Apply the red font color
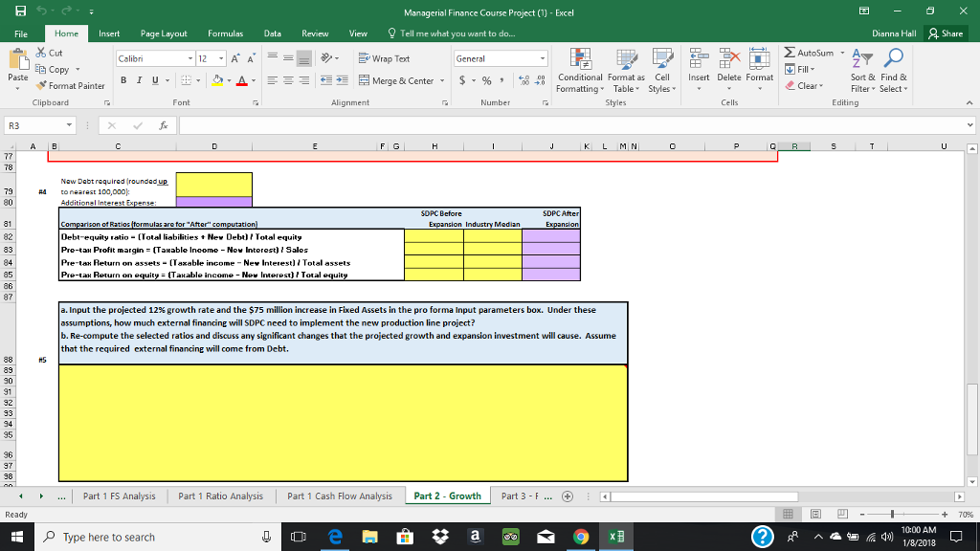 click(x=242, y=80)
